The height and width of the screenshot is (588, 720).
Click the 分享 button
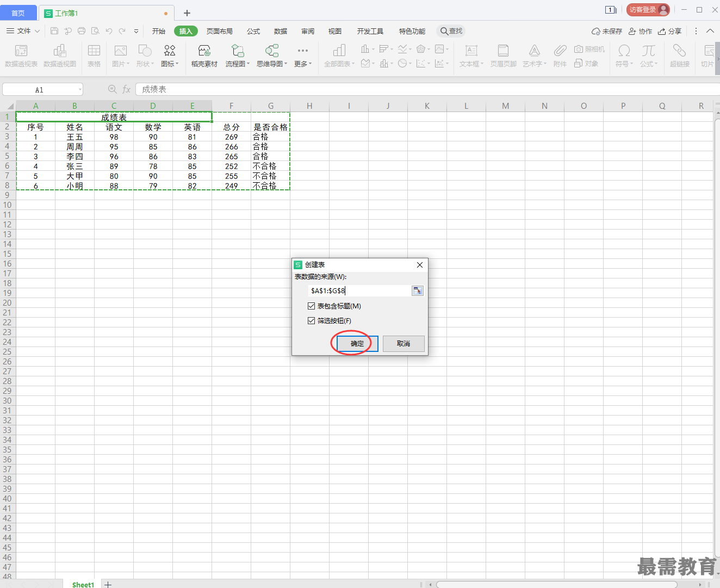[669, 31]
